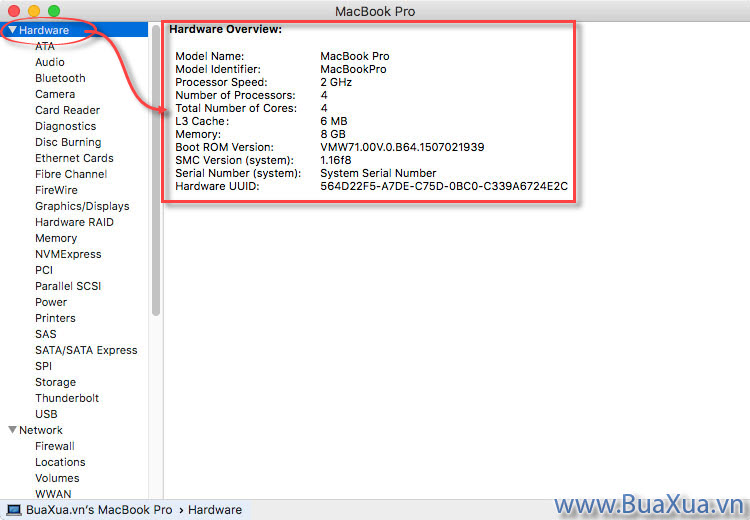Click the Hardware UUID value
Viewport: 750px width, 520px height.
444,186
